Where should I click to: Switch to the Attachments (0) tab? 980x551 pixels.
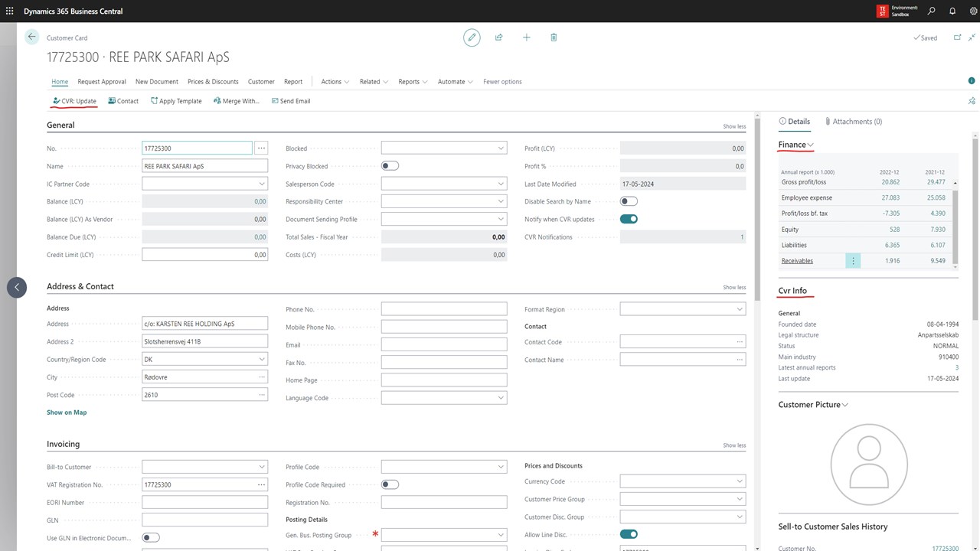(853, 122)
